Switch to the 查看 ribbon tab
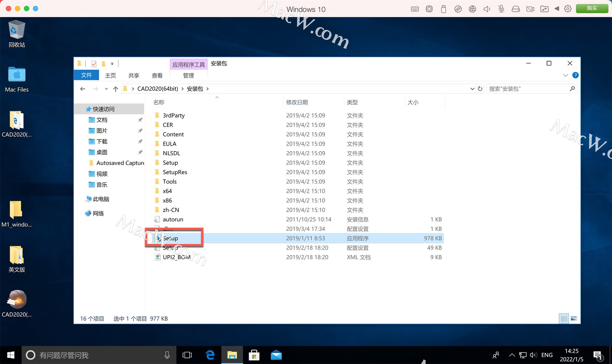This screenshot has width=612, height=364. [157, 76]
